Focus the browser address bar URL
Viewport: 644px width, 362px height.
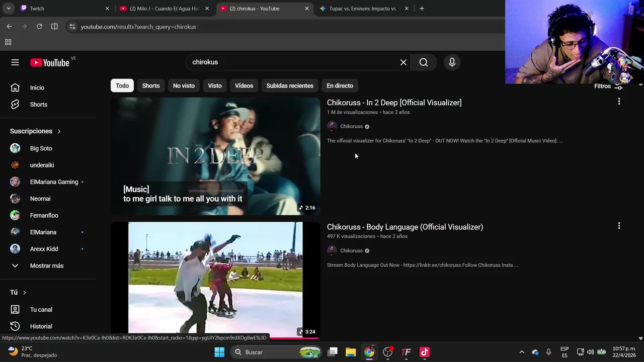[x=138, y=27]
